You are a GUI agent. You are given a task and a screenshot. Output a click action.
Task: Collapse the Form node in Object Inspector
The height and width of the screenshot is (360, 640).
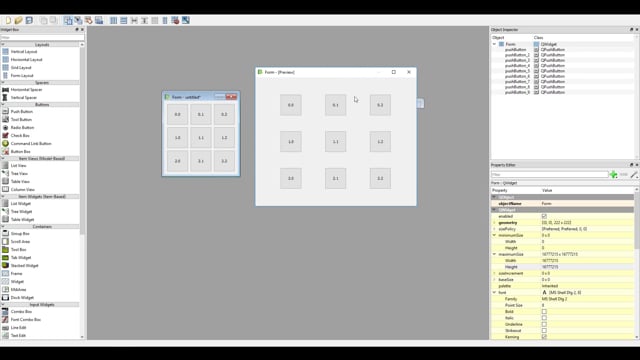point(494,44)
